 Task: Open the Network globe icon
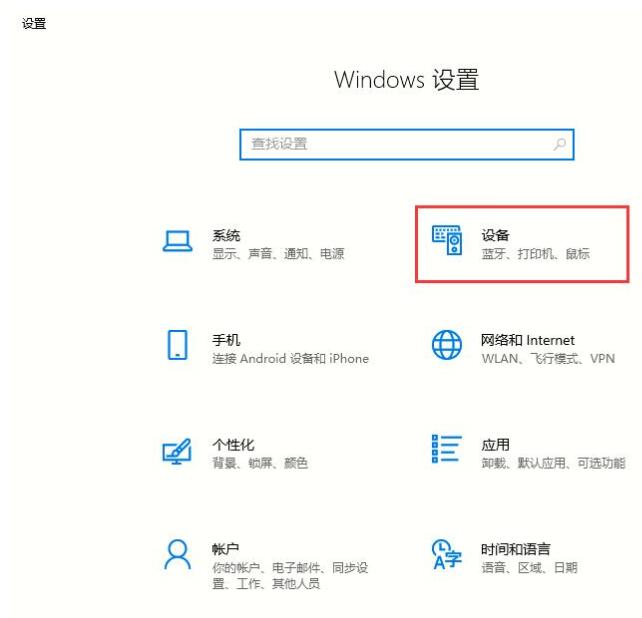pyautogui.click(x=447, y=345)
